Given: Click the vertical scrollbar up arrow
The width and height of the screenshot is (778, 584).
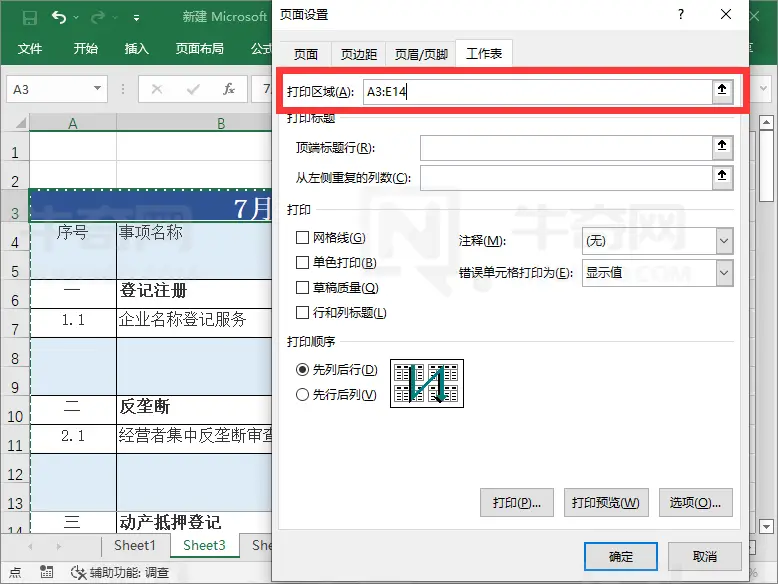Looking at the screenshot, I should pyautogui.click(x=767, y=122).
